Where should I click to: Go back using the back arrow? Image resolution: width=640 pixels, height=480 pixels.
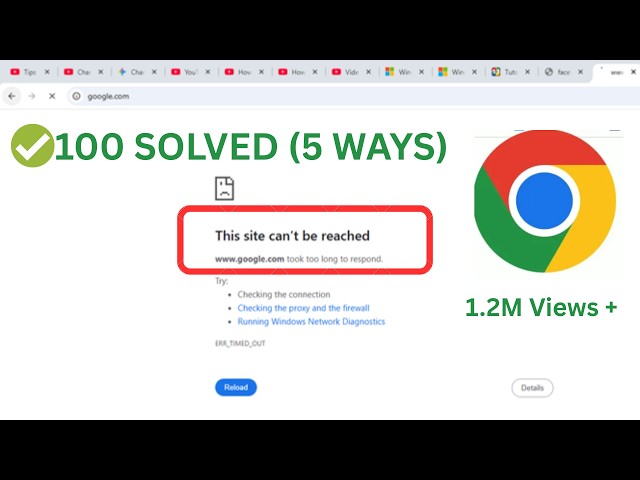[x=12, y=96]
